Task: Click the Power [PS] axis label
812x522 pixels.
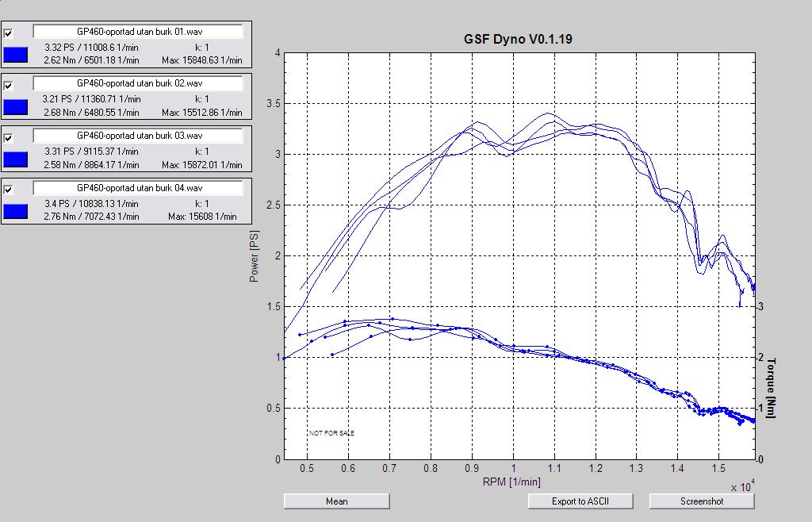Action: coord(255,255)
